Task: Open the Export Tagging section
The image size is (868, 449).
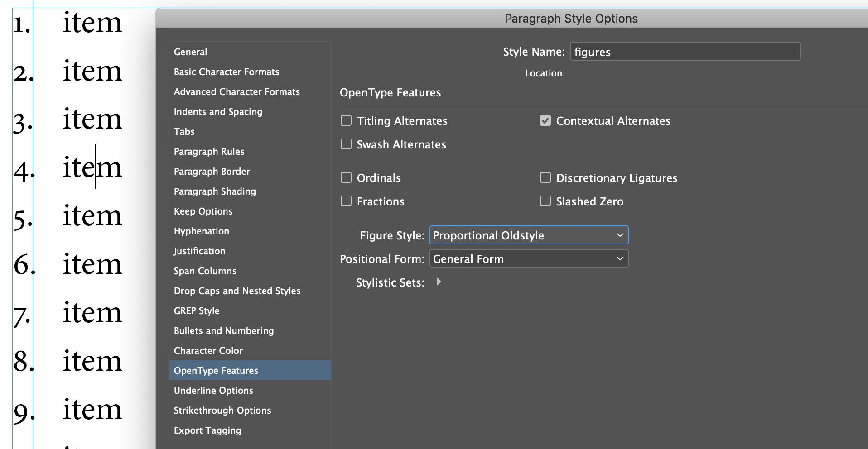Action: click(x=207, y=430)
